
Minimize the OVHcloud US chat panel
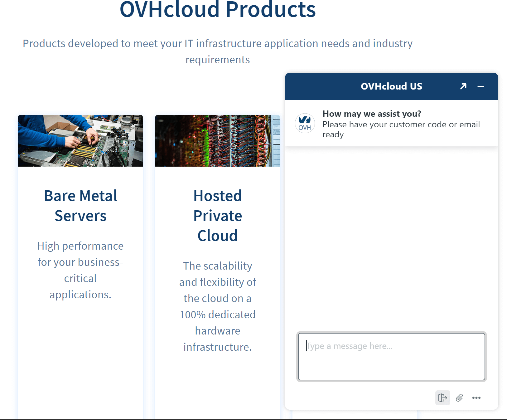tap(480, 86)
